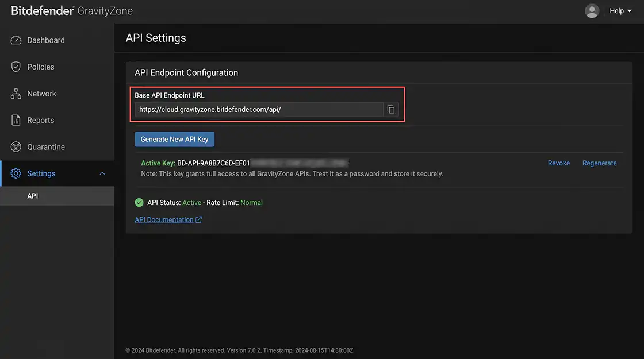This screenshot has height=359, width=644.
Task: Click the API Settings page title
Action: tap(156, 38)
